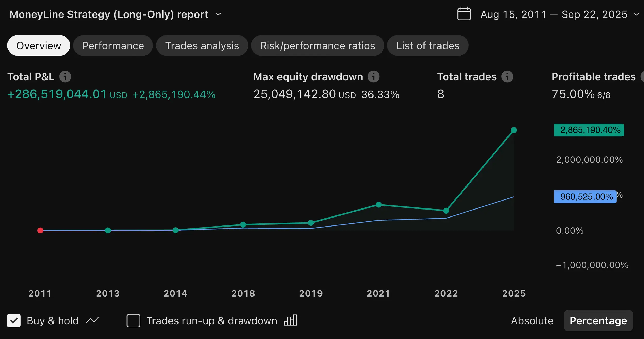Screen dimensions: 644x339
Task: Enable Trades run-up & drawdown checkbox
Action: coord(133,320)
